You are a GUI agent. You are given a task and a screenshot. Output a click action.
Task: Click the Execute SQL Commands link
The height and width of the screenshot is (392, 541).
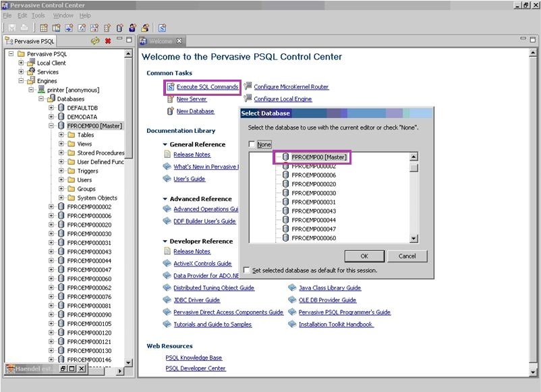coord(207,86)
